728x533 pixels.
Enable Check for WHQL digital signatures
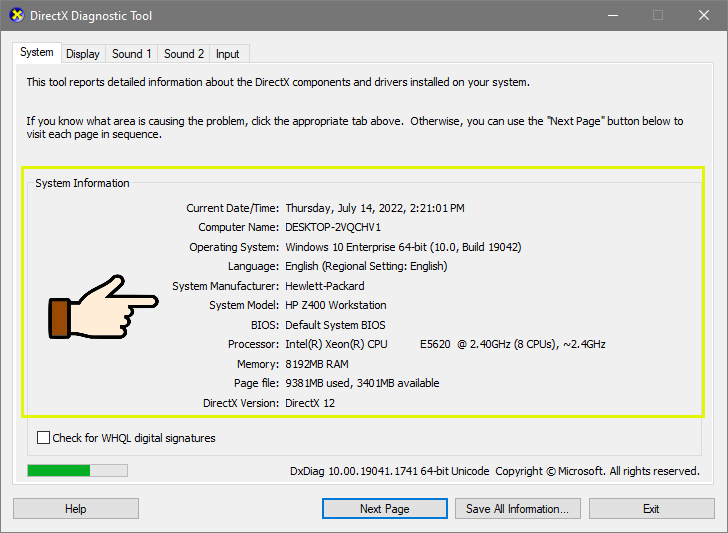pos(43,438)
